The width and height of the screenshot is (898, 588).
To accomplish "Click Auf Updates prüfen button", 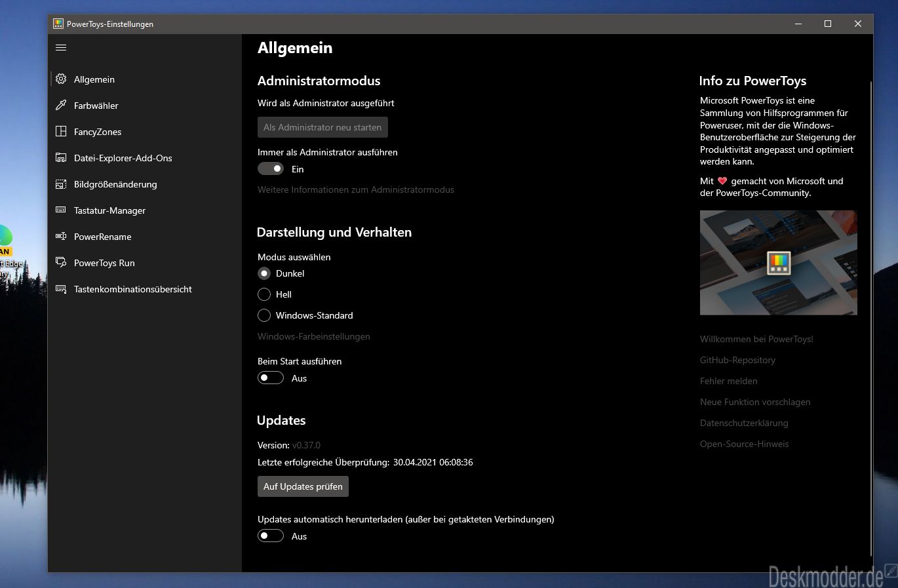I will click(303, 486).
